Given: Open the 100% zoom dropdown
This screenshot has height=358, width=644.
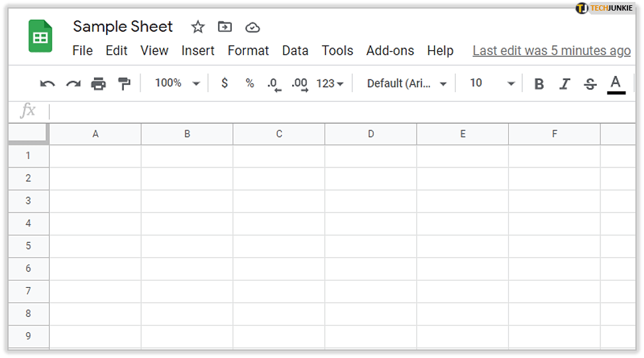Looking at the screenshot, I should [x=177, y=83].
